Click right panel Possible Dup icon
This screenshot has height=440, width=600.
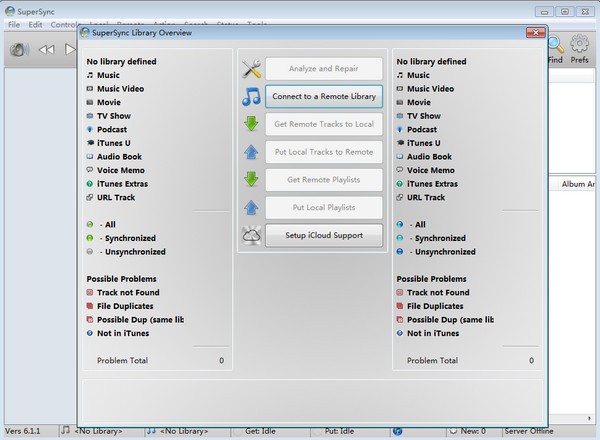pos(399,319)
